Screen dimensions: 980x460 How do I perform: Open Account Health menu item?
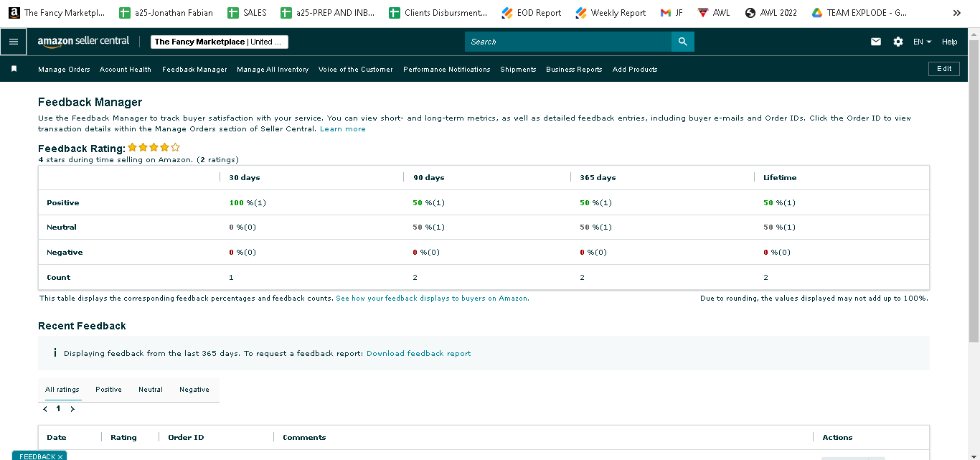tap(126, 70)
